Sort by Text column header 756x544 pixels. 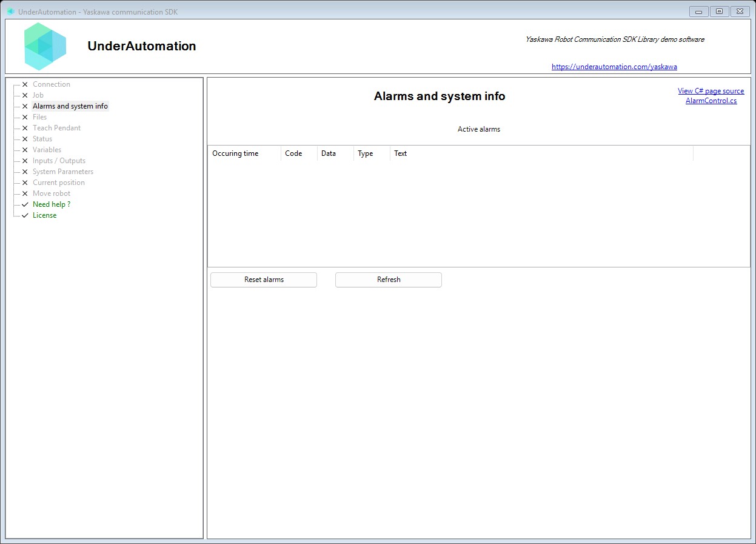click(x=541, y=153)
